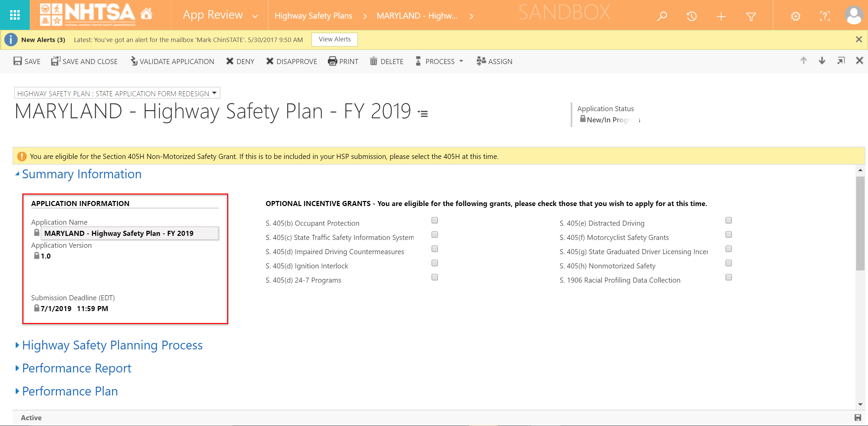
Task: Click the Application Name input field
Action: pos(129,233)
